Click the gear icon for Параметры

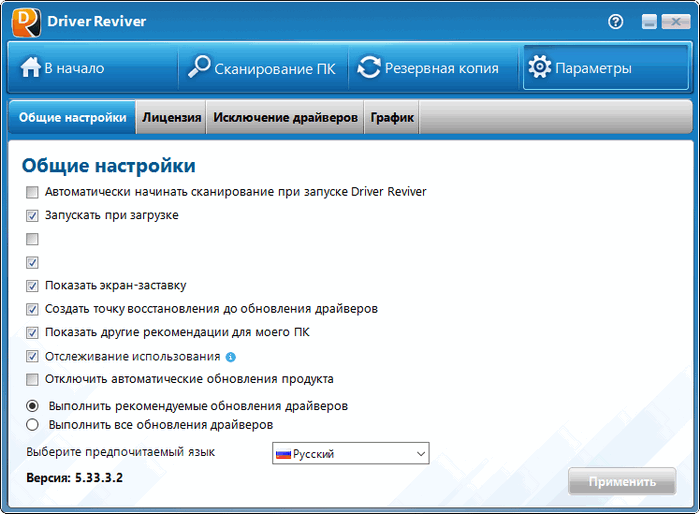(539, 67)
